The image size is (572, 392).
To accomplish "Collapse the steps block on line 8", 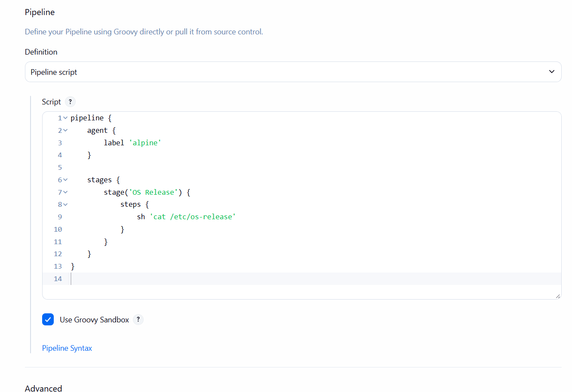I will tap(65, 205).
